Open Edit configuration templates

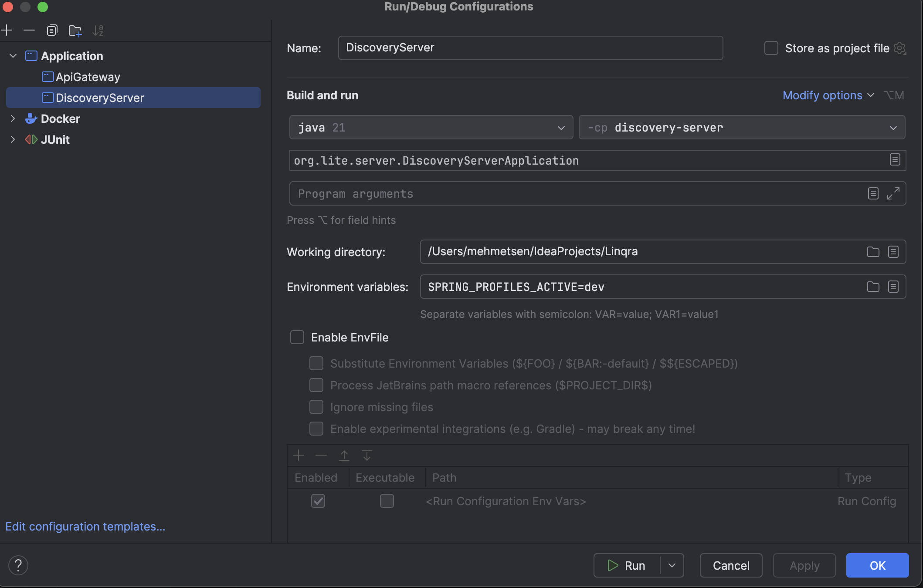(x=85, y=527)
